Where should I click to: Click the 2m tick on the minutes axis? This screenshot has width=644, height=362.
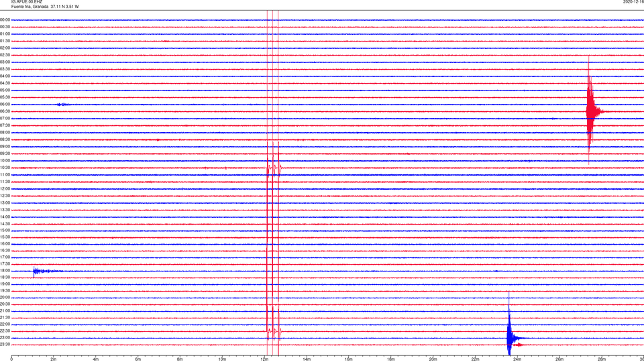pyautogui.click(x=54, y=359)
